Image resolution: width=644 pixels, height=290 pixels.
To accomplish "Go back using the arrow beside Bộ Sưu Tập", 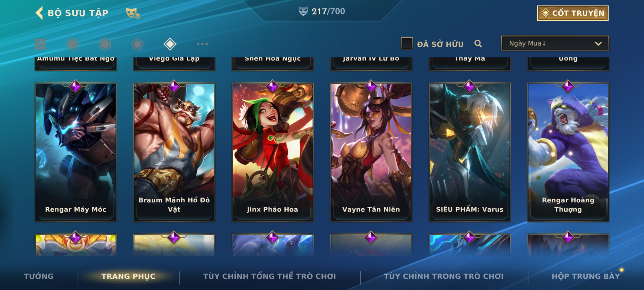I will pos(39,13).
